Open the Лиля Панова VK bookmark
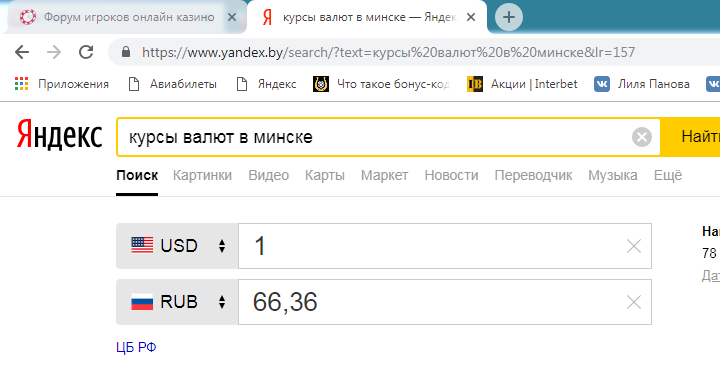The height and width of the screenshot is (381, 720). pos(642,84)
